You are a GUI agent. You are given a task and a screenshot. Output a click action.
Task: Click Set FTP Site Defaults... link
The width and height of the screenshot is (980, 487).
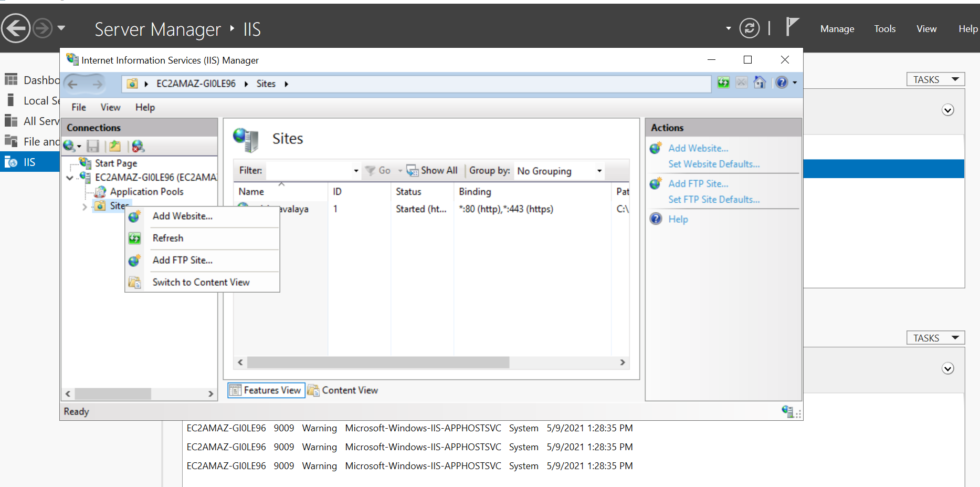(714, 199)
